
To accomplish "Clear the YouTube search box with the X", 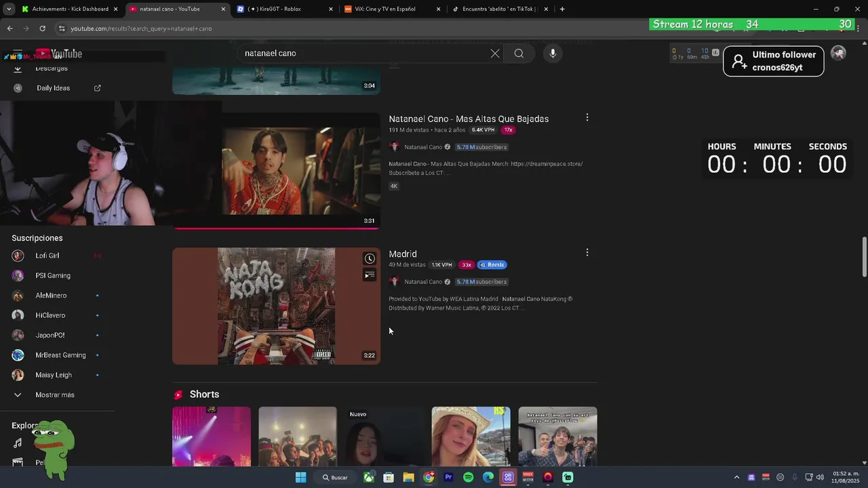I will [x=495, y=54].
